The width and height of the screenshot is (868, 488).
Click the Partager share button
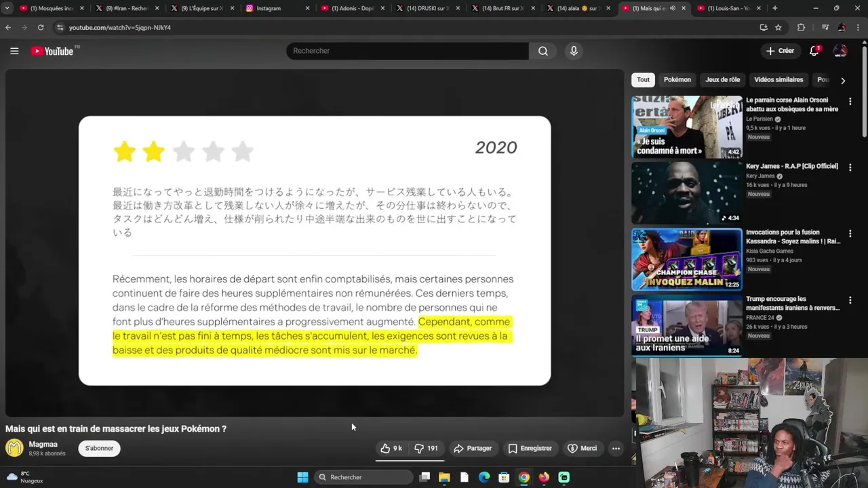pos(473,448)
